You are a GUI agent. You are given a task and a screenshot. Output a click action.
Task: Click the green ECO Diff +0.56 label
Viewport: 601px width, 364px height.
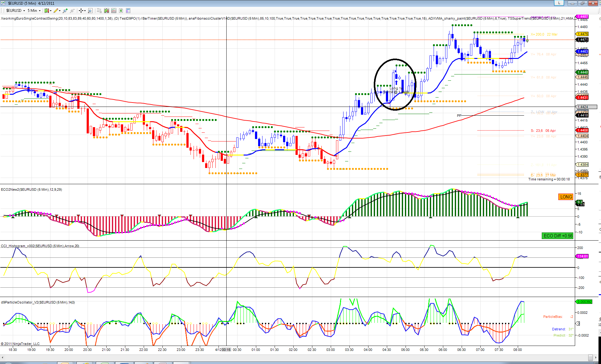pos(558,236)
